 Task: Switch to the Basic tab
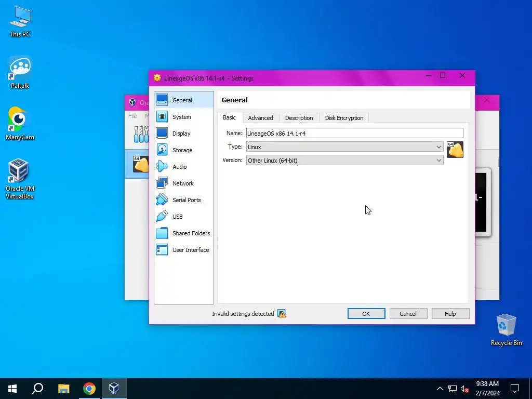coord(229,117)
